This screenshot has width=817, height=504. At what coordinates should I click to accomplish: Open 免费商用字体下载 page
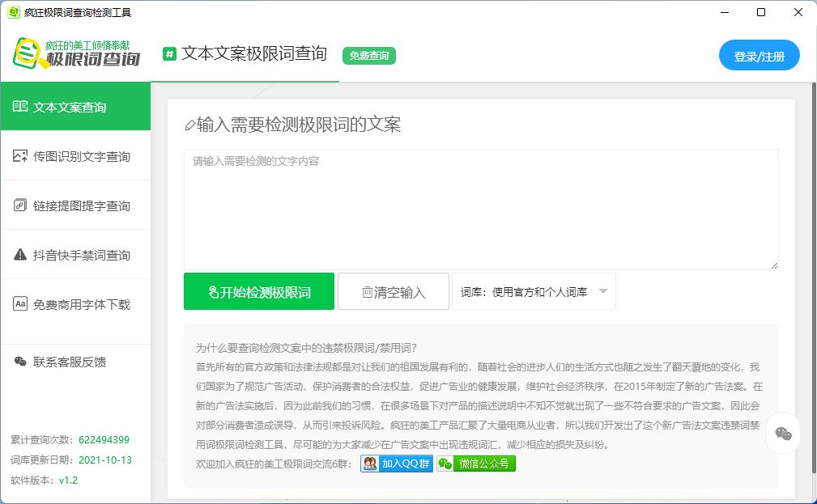pyautogui.click(x=75, y=304)
